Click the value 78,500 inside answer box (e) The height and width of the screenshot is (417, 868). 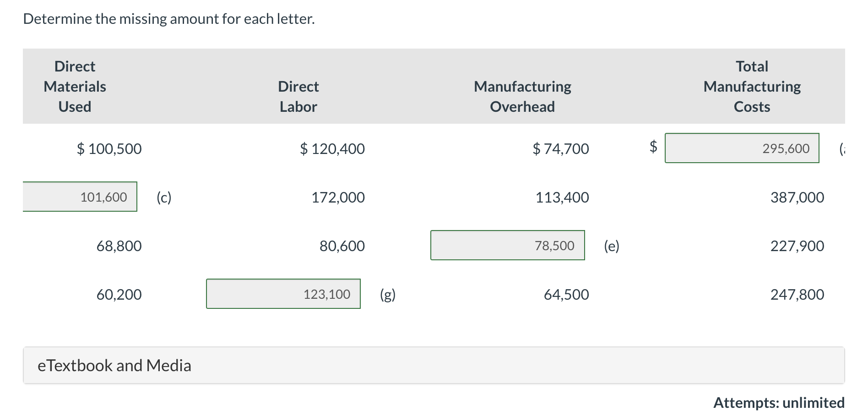coord(554,245)
